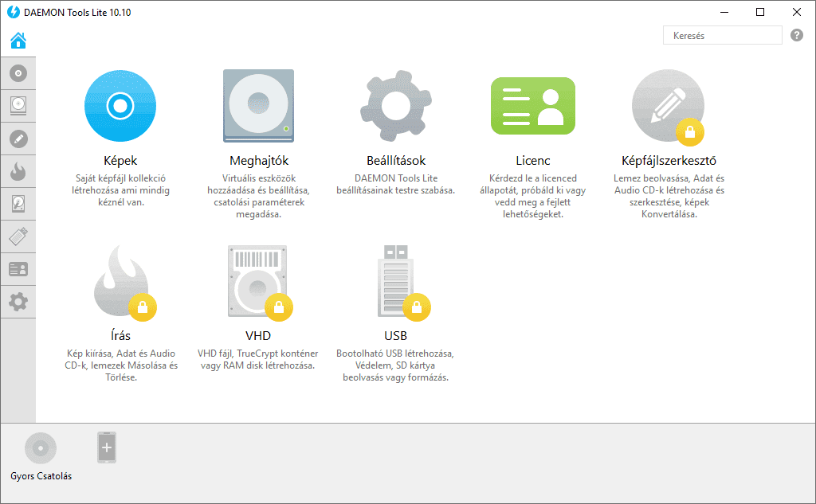Open the Drives icon in sidebar

tap(18, 106)
